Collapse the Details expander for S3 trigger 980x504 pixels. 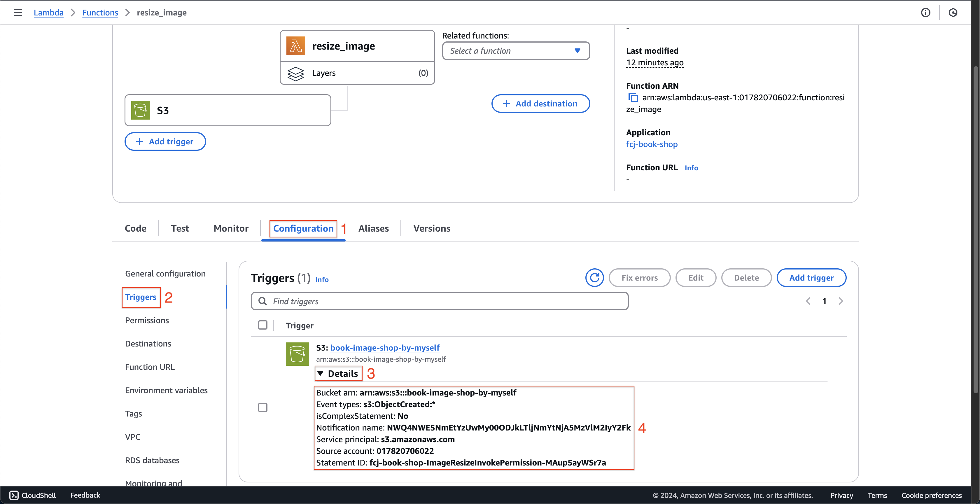tap(337, 374)
